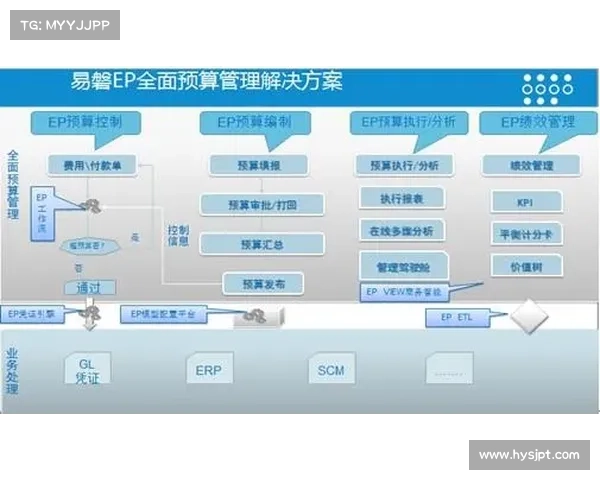Click the 是 branch label
Viewport: 600px width, 480px height.
[x=135, y=238]
